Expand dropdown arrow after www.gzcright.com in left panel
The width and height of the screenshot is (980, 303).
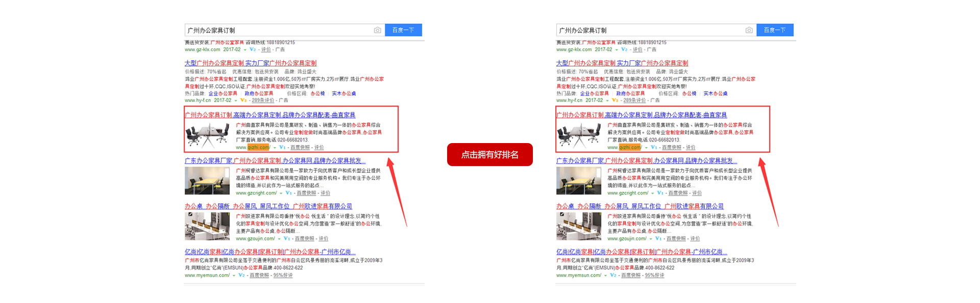281,194
